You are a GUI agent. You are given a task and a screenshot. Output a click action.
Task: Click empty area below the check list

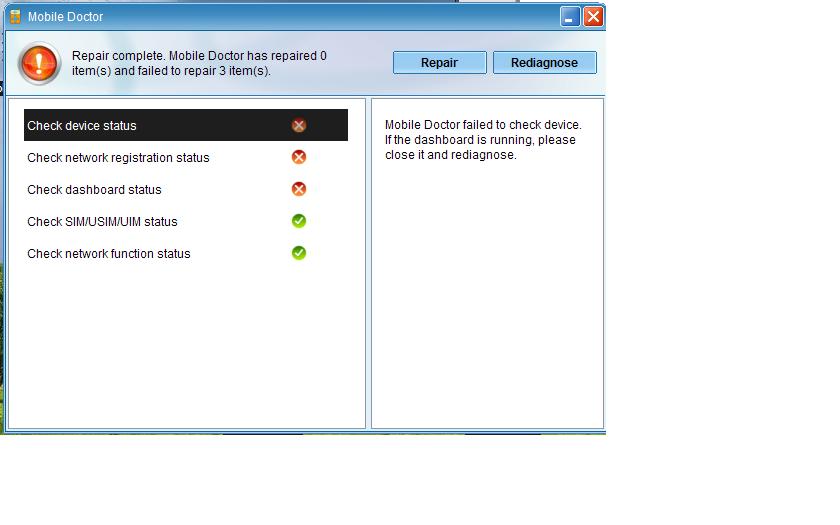186,346
